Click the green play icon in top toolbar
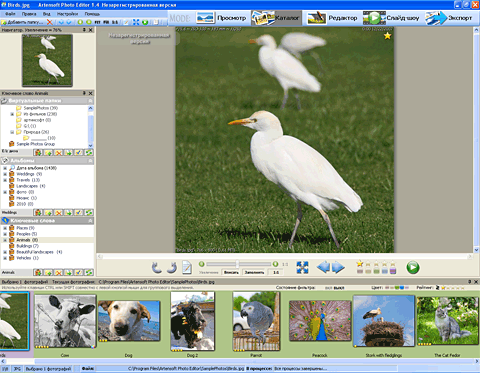Screen dimensions: 480x373 [145, 22]
